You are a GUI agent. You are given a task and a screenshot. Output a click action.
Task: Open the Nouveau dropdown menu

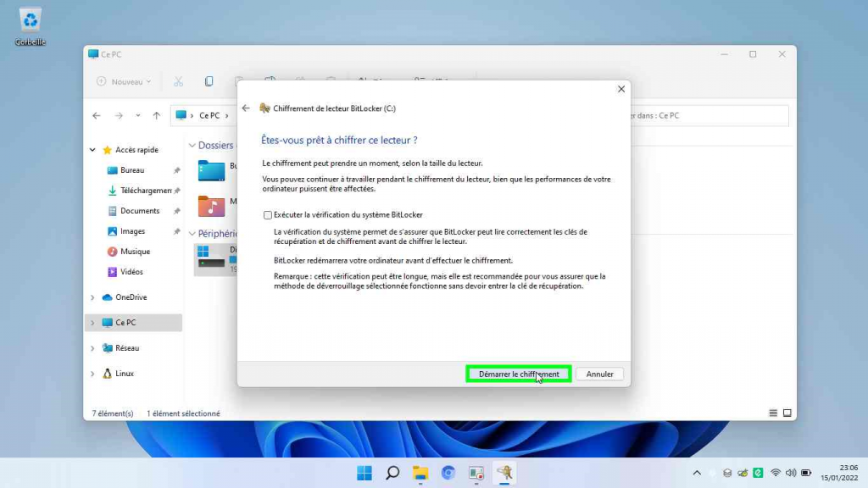point(124,81)
